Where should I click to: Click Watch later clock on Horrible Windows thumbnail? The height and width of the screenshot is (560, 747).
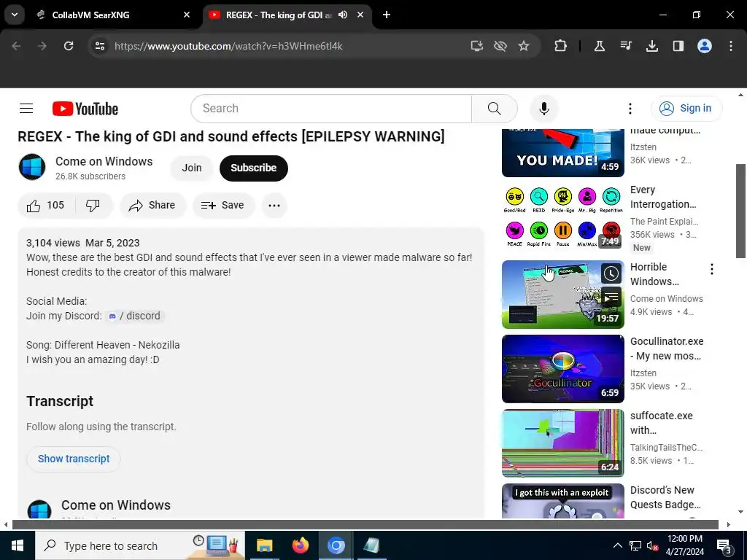611,273
